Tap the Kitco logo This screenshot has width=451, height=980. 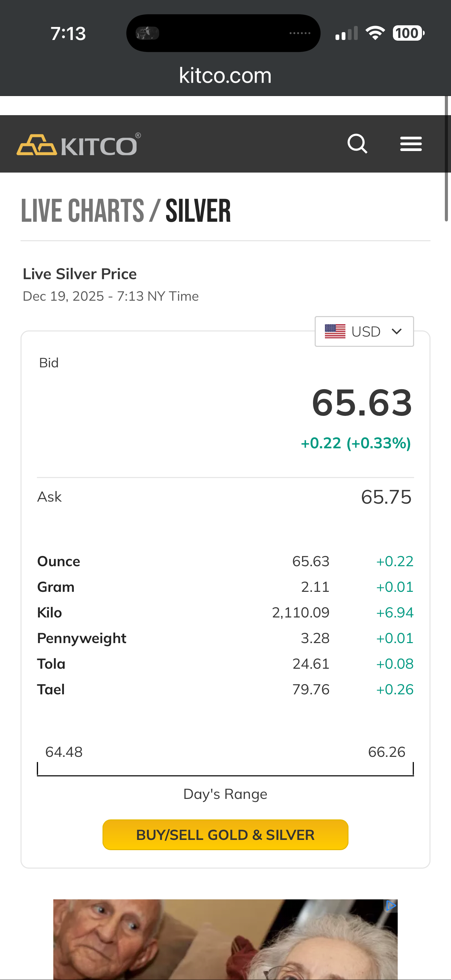click(79, 145)
